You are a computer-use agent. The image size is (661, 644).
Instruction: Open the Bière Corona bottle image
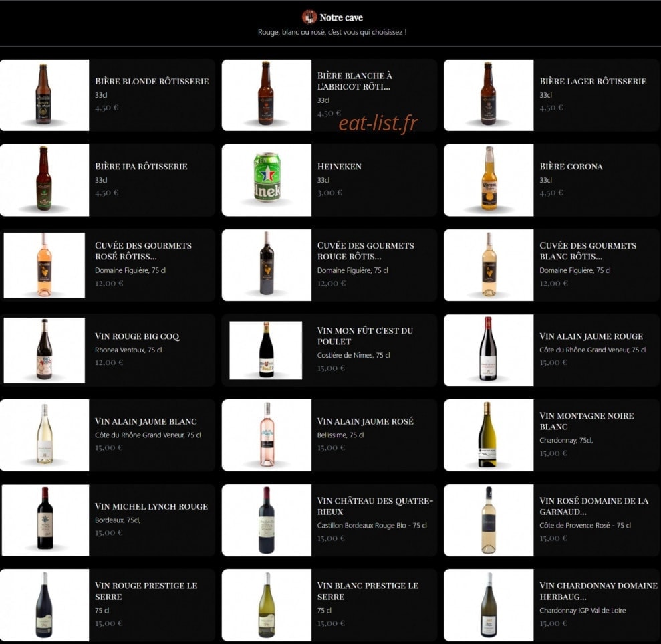click(489, 180)
